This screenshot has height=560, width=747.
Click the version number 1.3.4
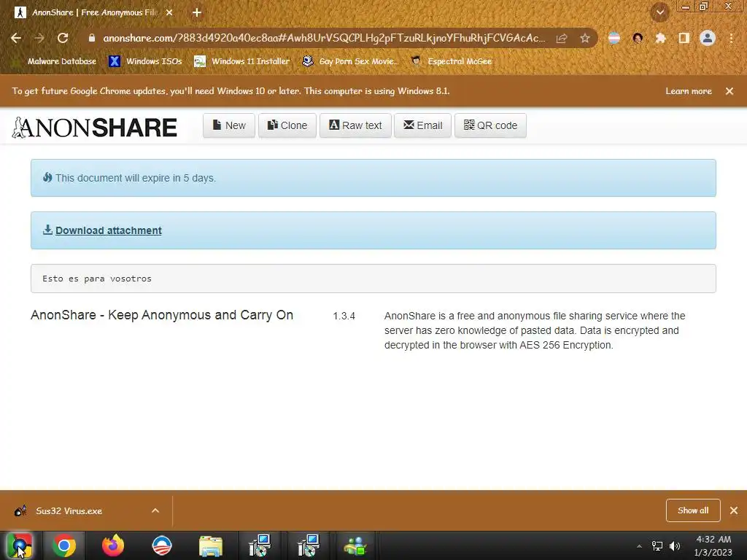(x=344, y=316)
